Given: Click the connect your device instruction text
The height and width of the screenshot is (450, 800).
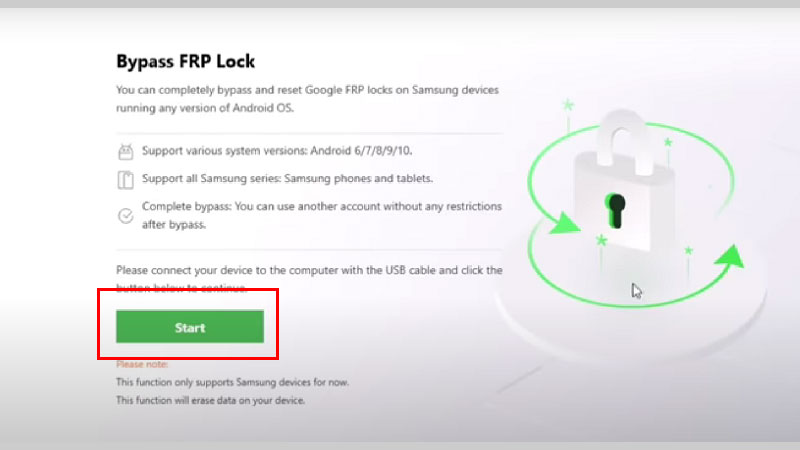Looking at the screenshot, I should click(x=309, y=279).
